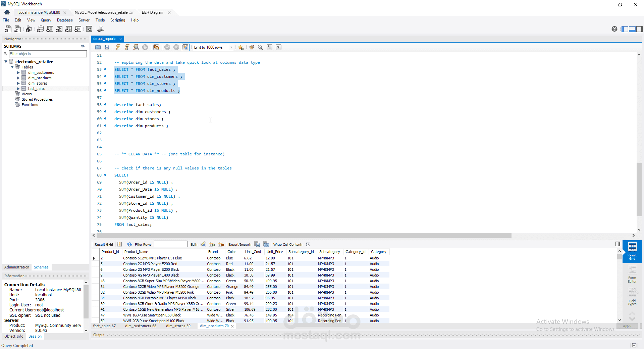Toggle the result side panel visibility
Image resolution: width=644 pixels, height=349 pixels.
tap(618, 244)
